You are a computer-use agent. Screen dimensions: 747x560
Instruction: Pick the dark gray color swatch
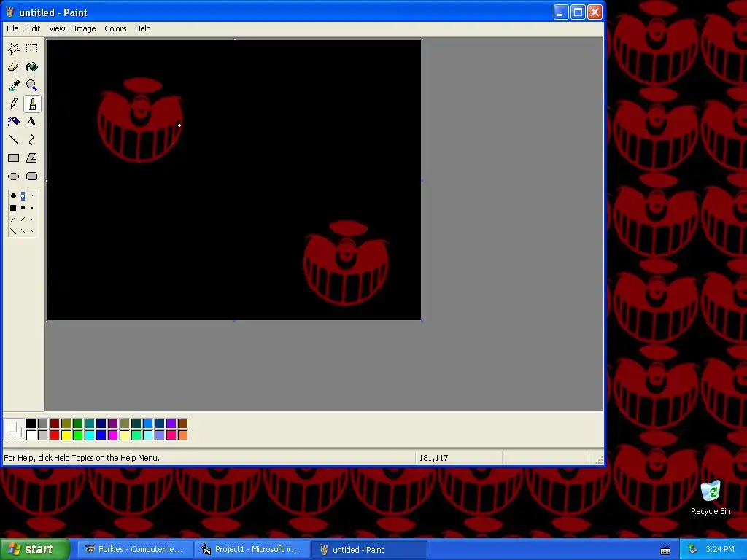43,424
